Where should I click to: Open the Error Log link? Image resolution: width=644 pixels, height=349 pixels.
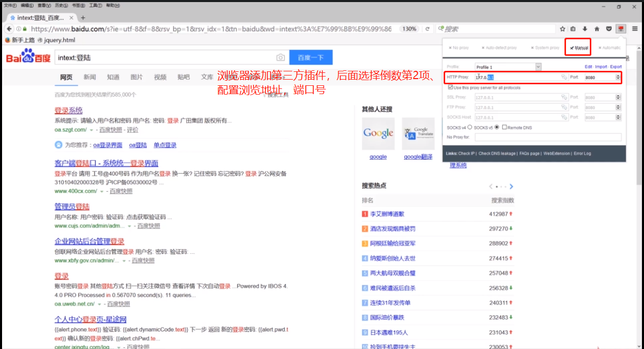coord(583,154)
